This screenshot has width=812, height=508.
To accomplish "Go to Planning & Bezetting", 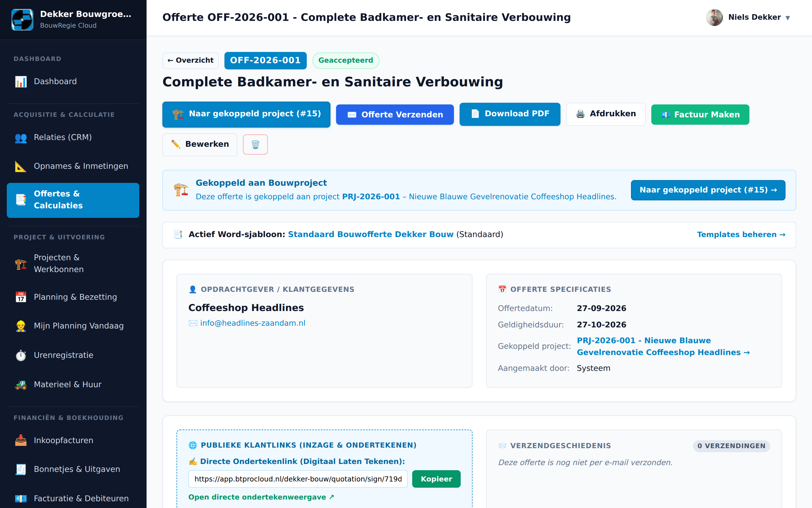I will (x=73, y=297).
